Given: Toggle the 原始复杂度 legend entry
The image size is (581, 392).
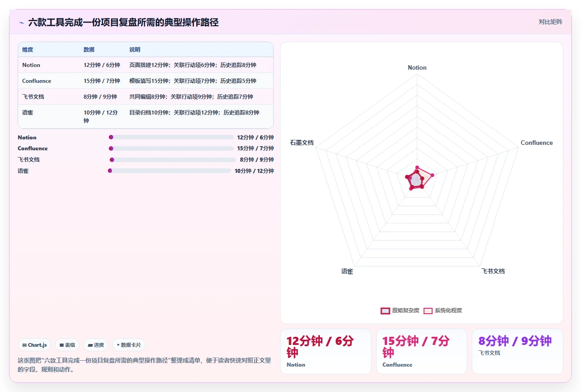Looking at the screenshot, I should pos(400,311).
